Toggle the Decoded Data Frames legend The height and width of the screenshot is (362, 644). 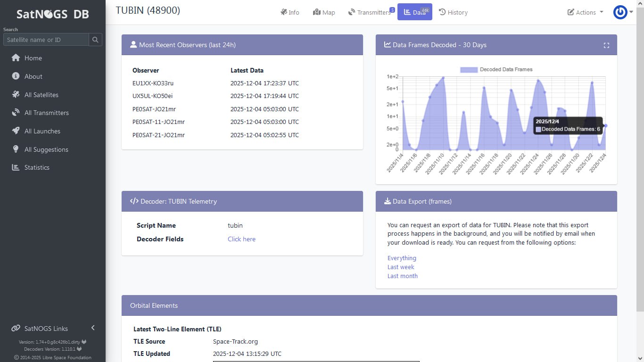click(x=496, y=69)
